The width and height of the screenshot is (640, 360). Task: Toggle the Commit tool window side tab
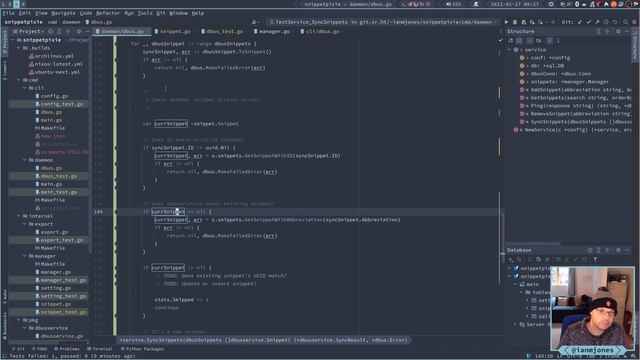coord(4,70)
